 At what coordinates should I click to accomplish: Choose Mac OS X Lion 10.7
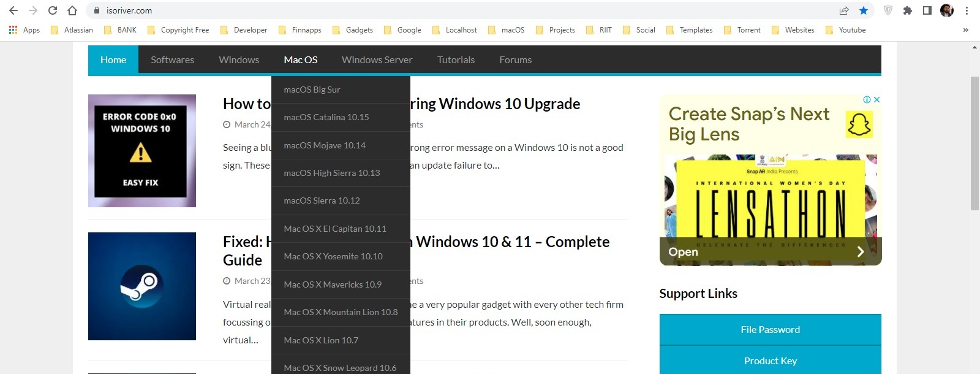pos(341,340)
